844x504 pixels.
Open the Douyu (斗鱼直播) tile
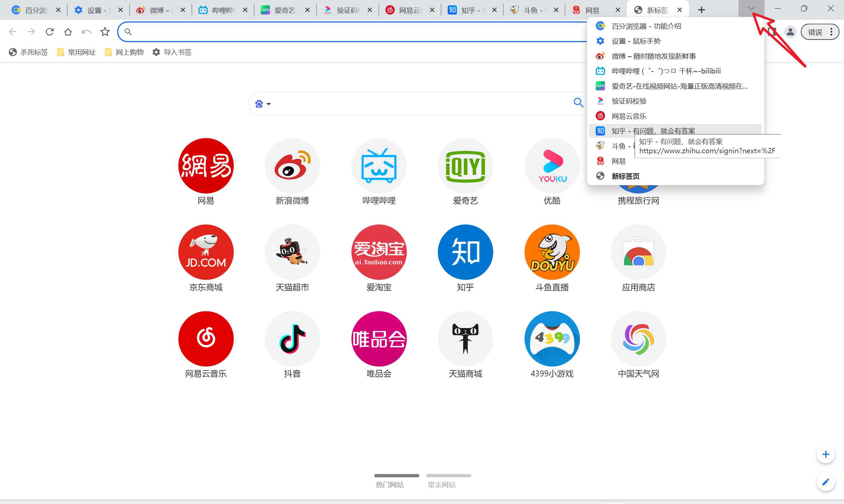552,252
